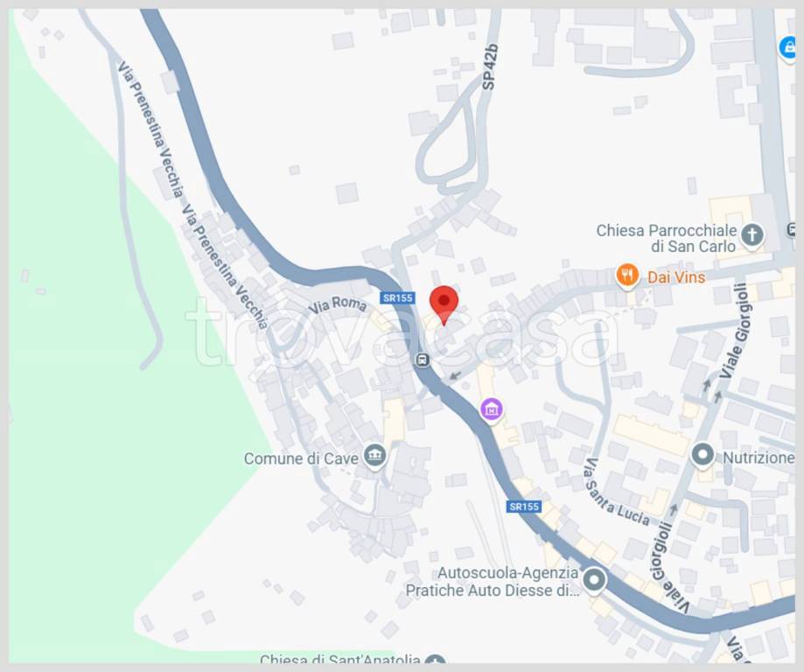Click the blue shopping bag icon
Viewport: 804px width, 672px height.
[x=788, y=48]
